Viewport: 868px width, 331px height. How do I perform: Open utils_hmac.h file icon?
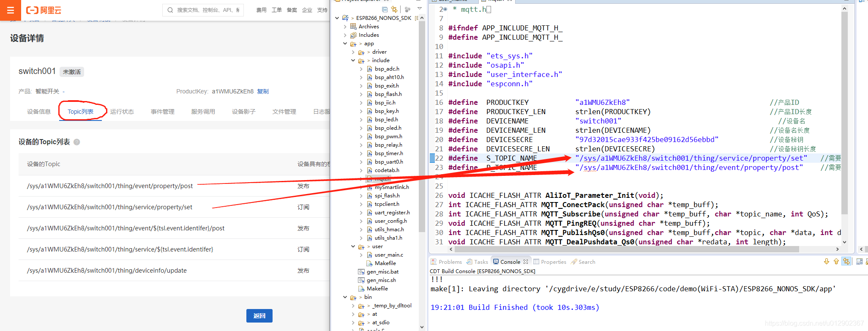369,230
